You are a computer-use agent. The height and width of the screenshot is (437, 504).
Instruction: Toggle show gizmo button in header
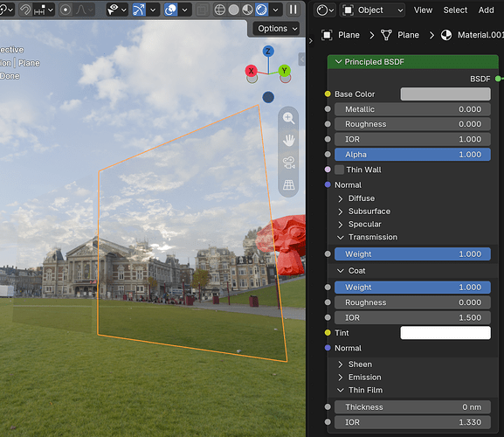tap(139, 10)
